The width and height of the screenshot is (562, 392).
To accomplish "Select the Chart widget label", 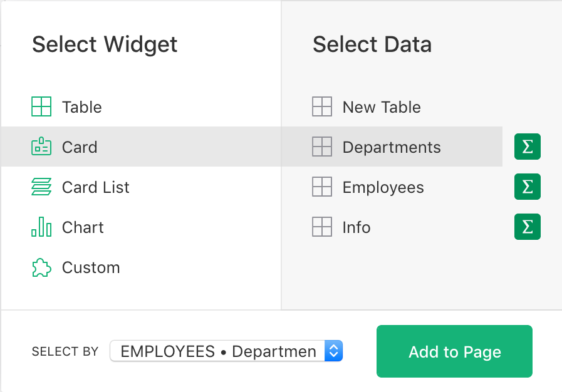I will pyautogui.click(x=83, y=227).
